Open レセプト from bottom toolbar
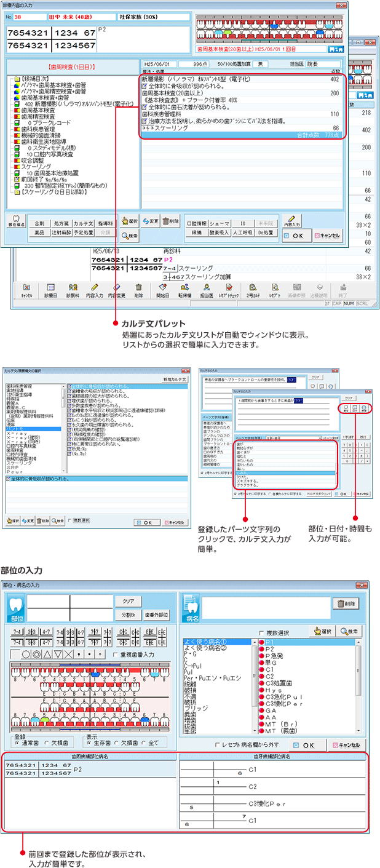Viewport: 380px width, 868px height. pyautogui.click(x=274, y=290)
